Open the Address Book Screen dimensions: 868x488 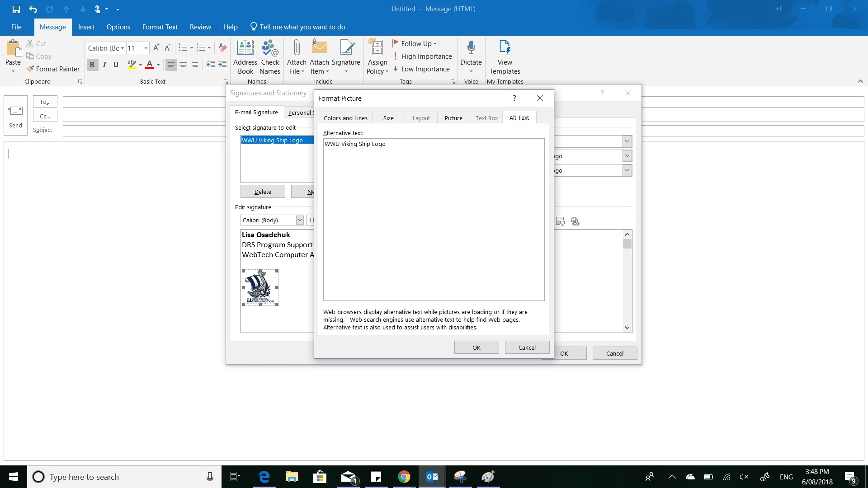(245, 57)
